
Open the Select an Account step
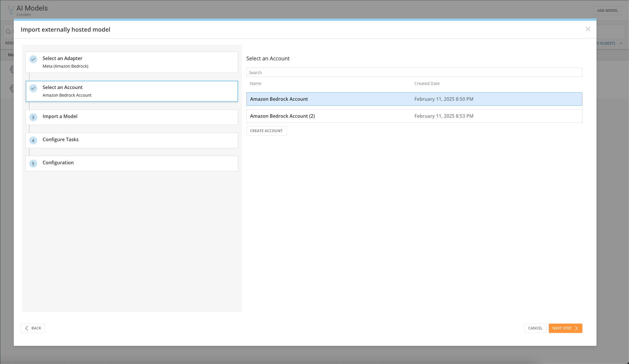[132, 91]
